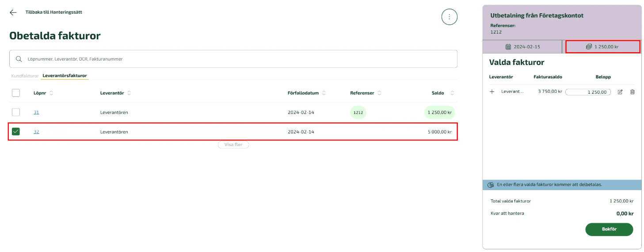Sort by Förfallodatum column arrows
Viewport: 644px width, 252px height.
(x=324, y=93)
